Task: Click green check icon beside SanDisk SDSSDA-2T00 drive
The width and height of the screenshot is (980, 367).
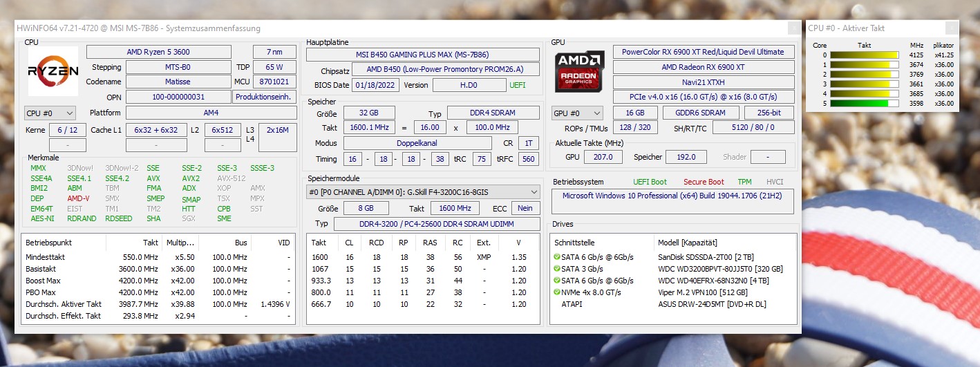Action: point(557,256)
